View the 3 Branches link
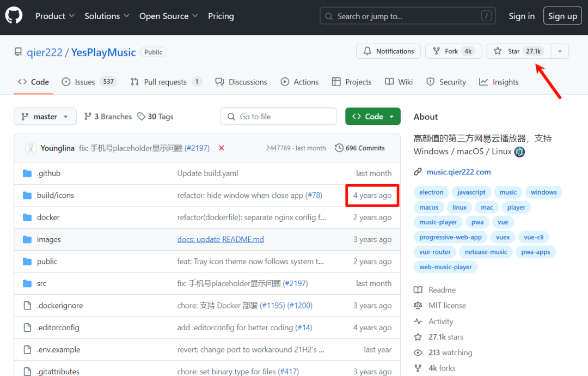 pos(108,117)
